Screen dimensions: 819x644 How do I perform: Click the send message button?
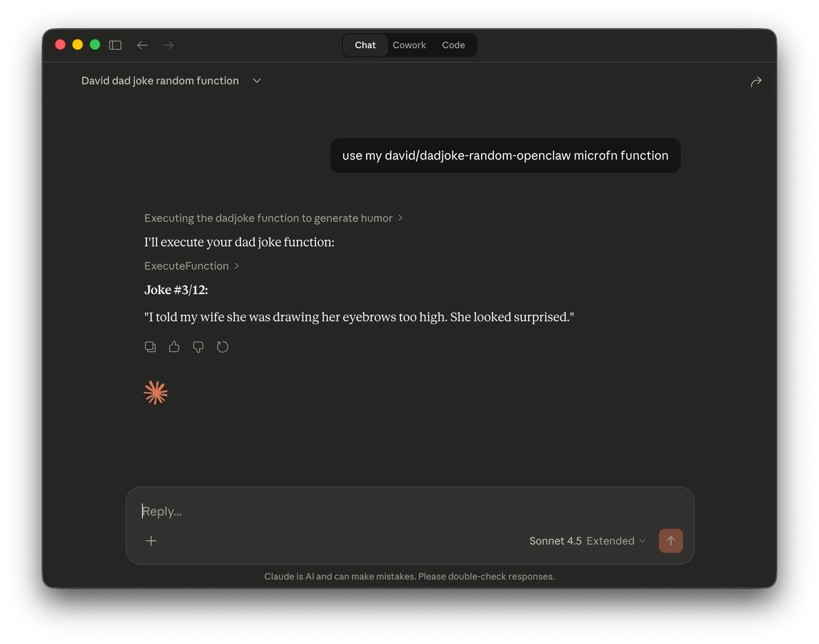[671, 541]
